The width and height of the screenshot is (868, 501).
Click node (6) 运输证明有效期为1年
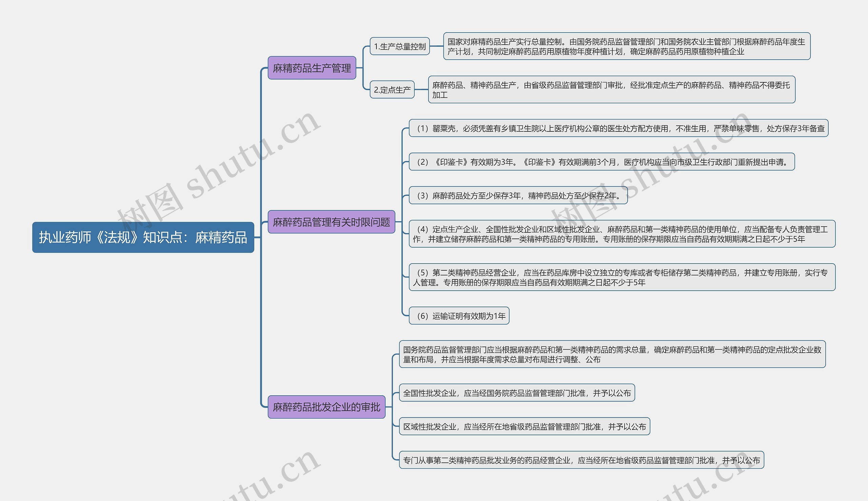pyautogui.click(x=459, y=316)
